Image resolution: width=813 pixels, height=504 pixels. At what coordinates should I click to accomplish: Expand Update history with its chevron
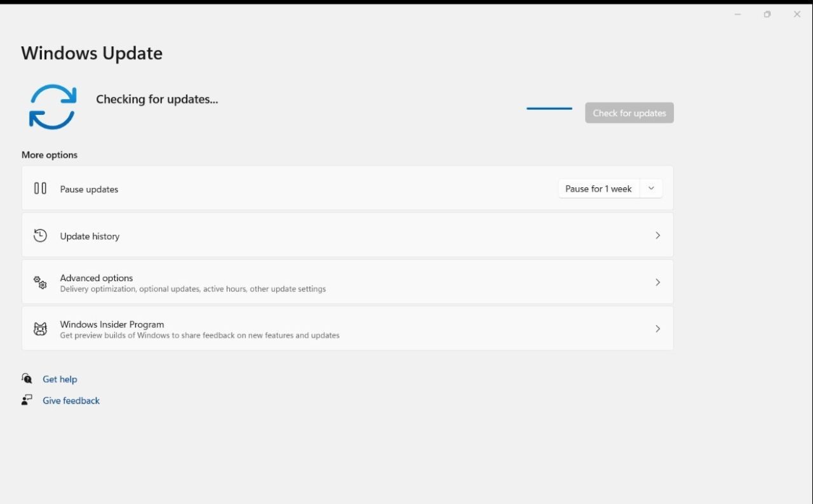tap(658, 235)
